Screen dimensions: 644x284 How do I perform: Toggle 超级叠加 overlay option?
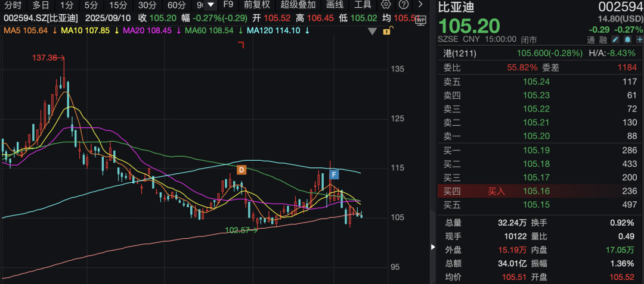(298, 5)
